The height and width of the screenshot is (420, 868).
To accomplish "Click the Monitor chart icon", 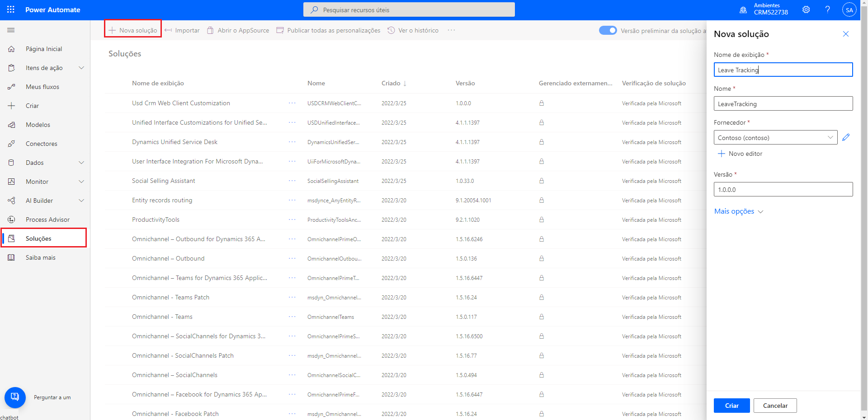I will [x=12, y=182].
